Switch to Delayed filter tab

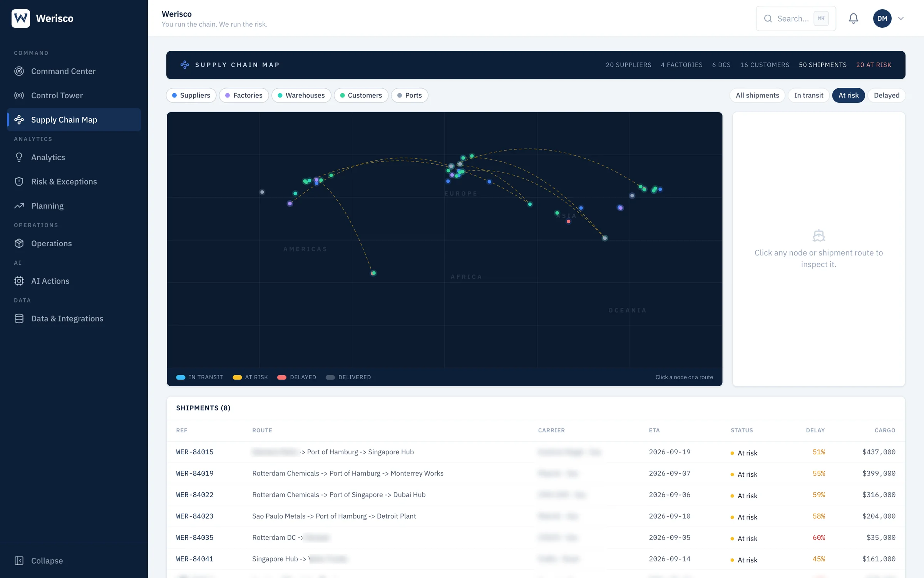pos(887,95)
